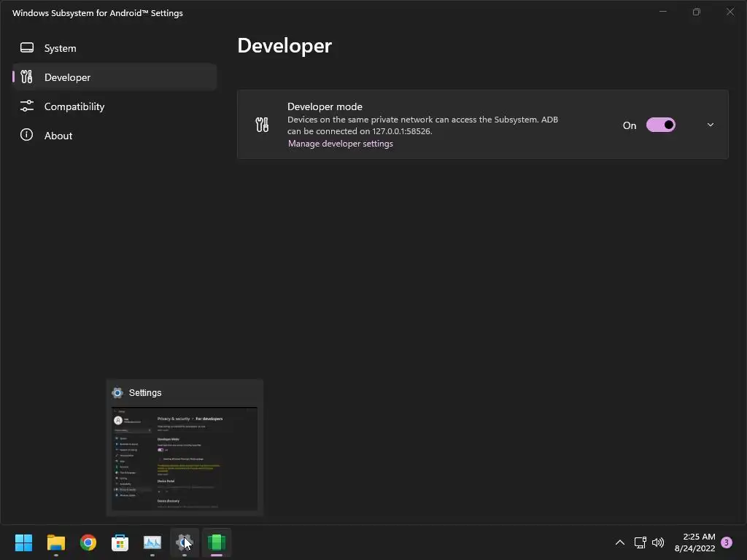Click the 'On' label beside the toggle

click(630, 125)
